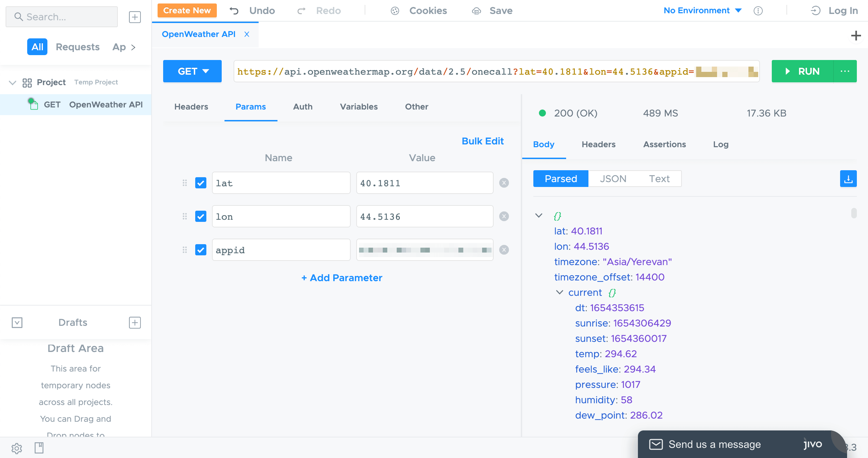The image size is (868, 458).
Task: Open the GET method dropdown
Action: (192, 71)
